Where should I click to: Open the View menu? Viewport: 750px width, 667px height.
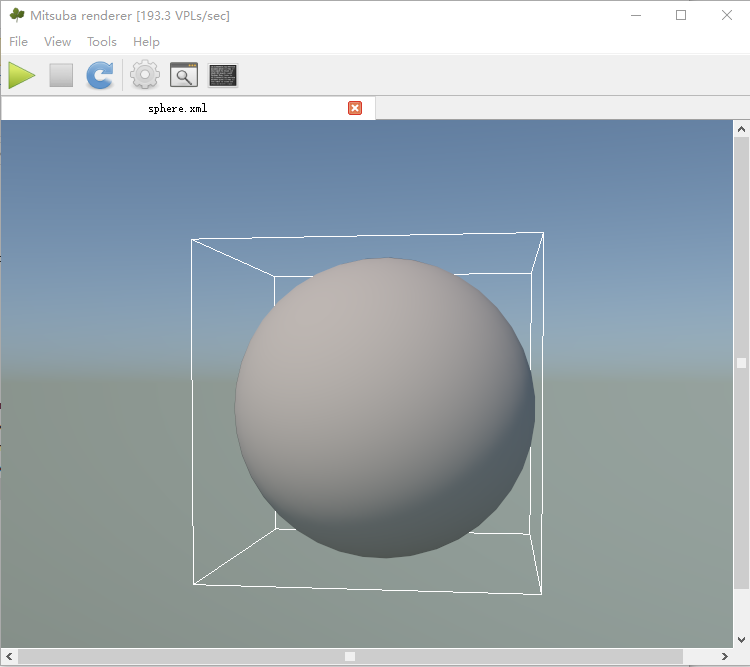click(57, 42)
